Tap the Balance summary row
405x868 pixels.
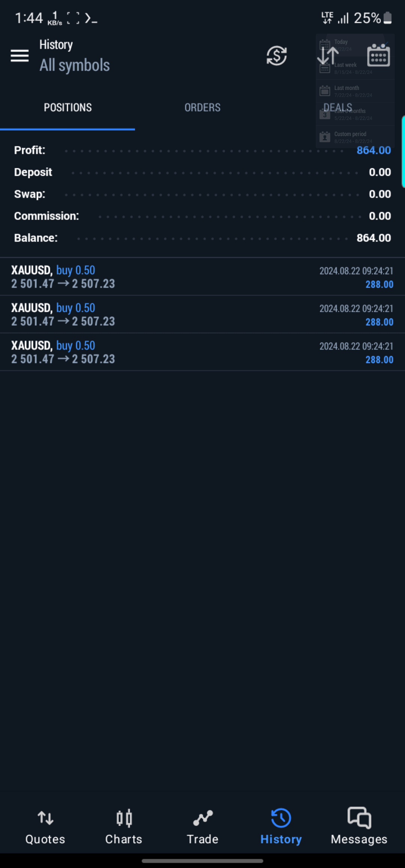tap(202, 238)
